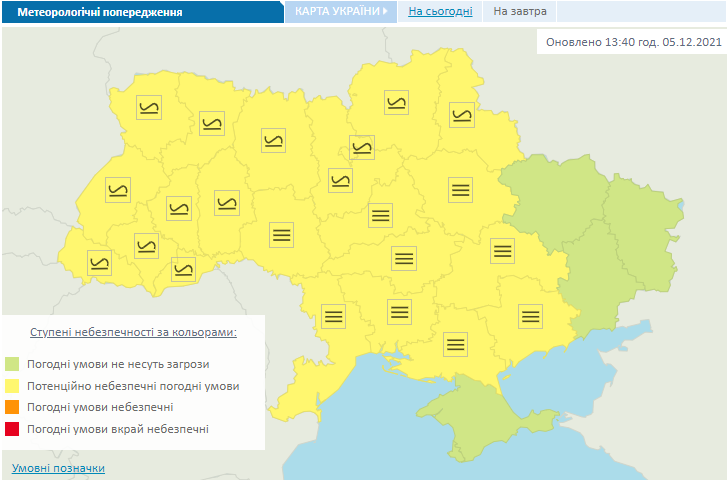Image resolution: width=727 pixels, height=480 pixels.
Task: Click the warning icon on Lviv region
Action: tap(118, 190)
